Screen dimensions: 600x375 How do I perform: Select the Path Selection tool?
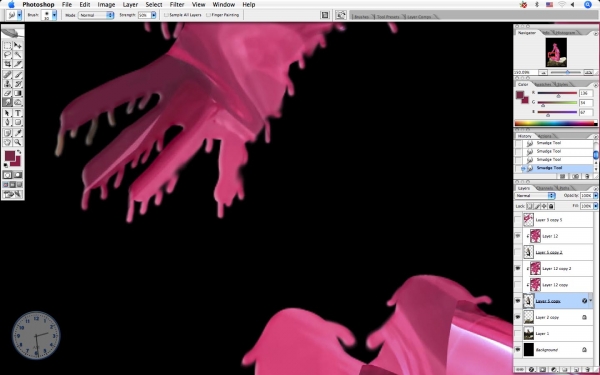pos(7,113)
